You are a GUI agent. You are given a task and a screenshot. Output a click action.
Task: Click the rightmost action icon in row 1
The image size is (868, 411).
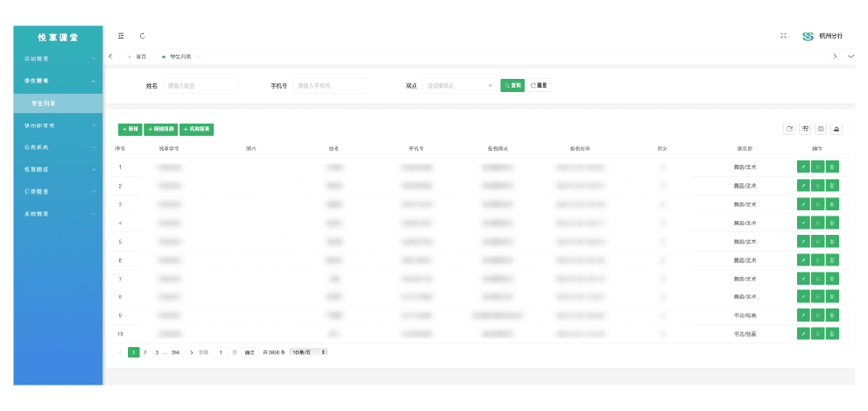pos(832,167)
